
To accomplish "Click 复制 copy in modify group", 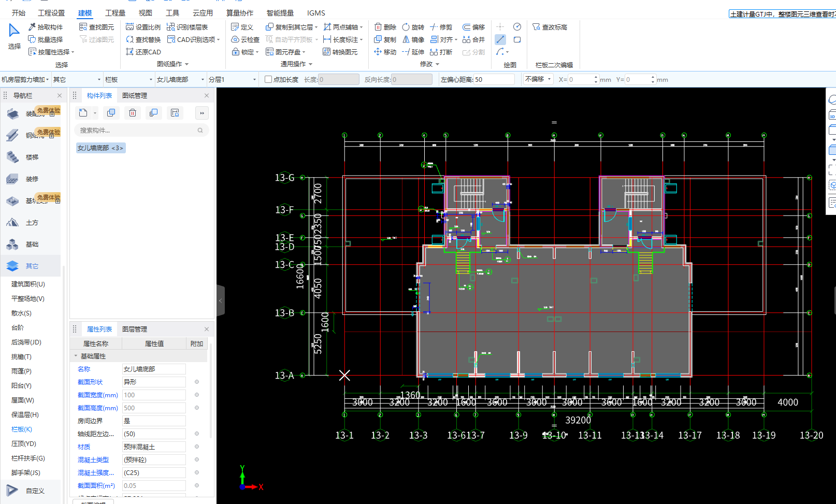I will pos(385,39).
